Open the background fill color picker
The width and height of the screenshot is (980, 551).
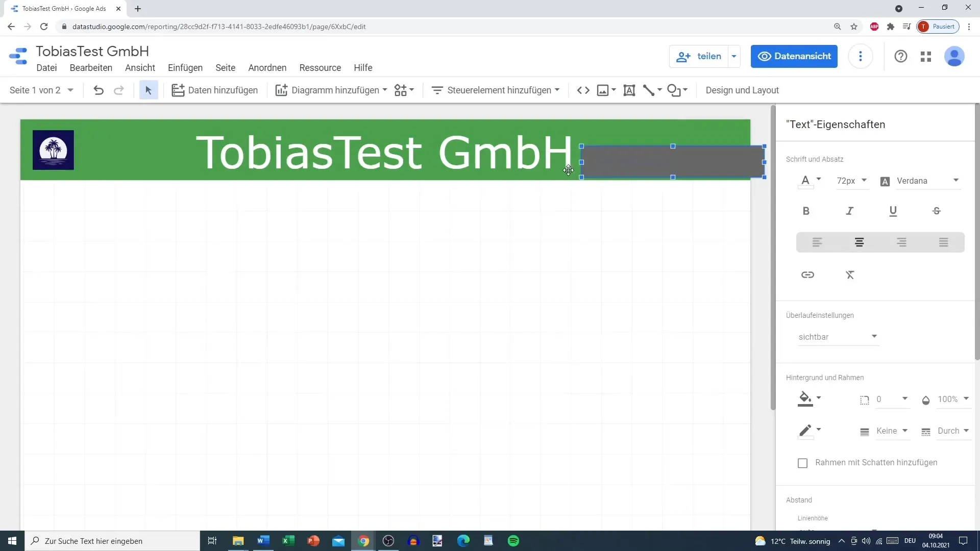[809, 399]
